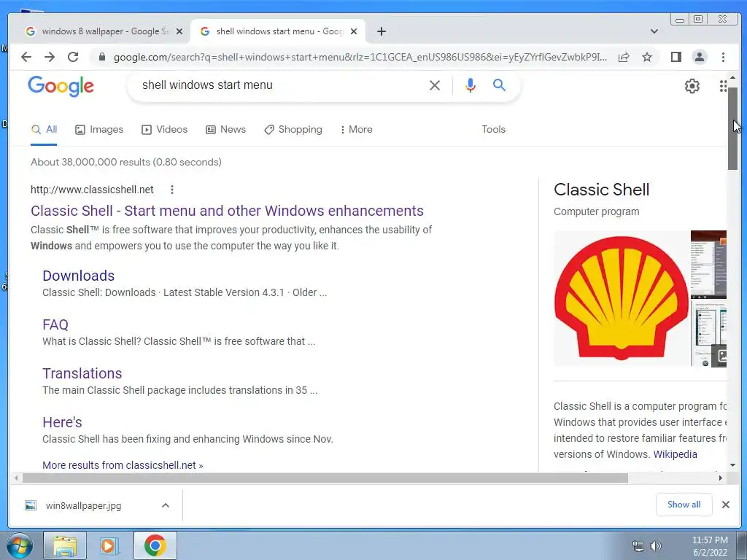Click in the Google search input field
This screenshot has width=747, height=560.
point(281,85)
